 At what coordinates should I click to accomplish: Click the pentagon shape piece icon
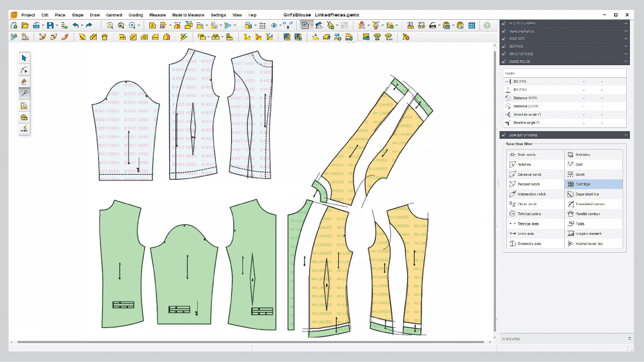pyautogui.click(x=105, y=37)
